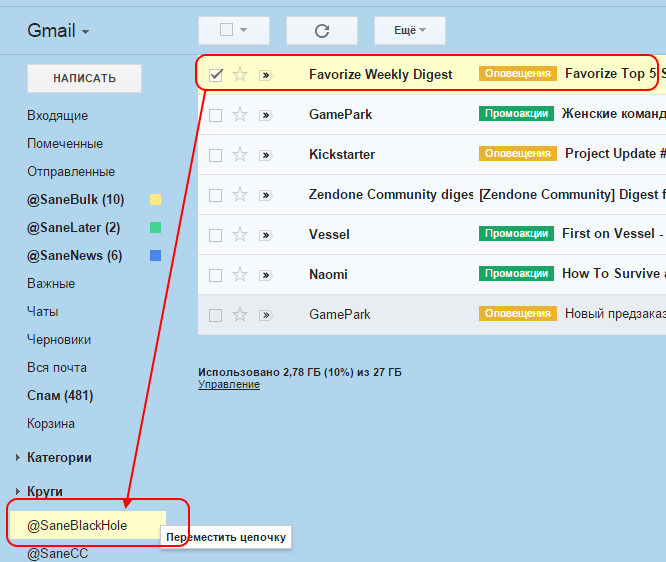The height and width of the screenshot is (562, 666).
Task: Open the @SaneCC label
Action: (x=58, y=554)
